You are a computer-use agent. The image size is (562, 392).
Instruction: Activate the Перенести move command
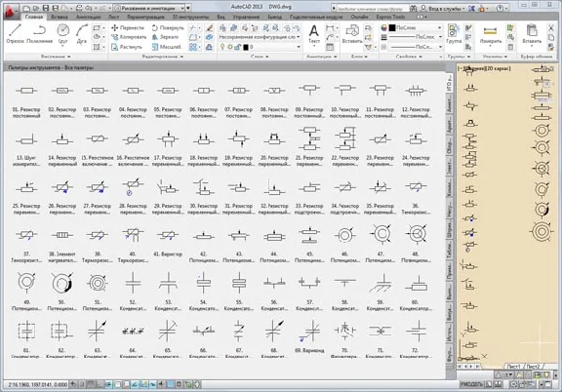pyautogui.click(x=128, y=27)
